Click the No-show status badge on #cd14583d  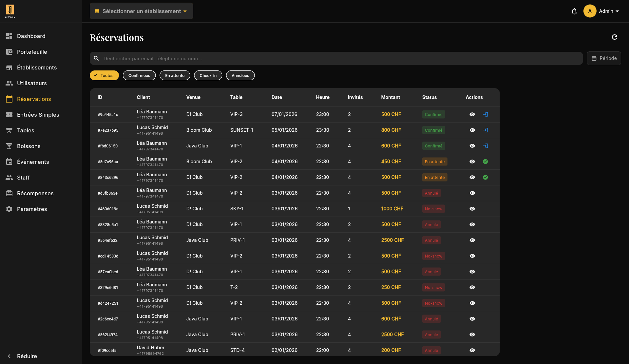[x=433, y=256]
